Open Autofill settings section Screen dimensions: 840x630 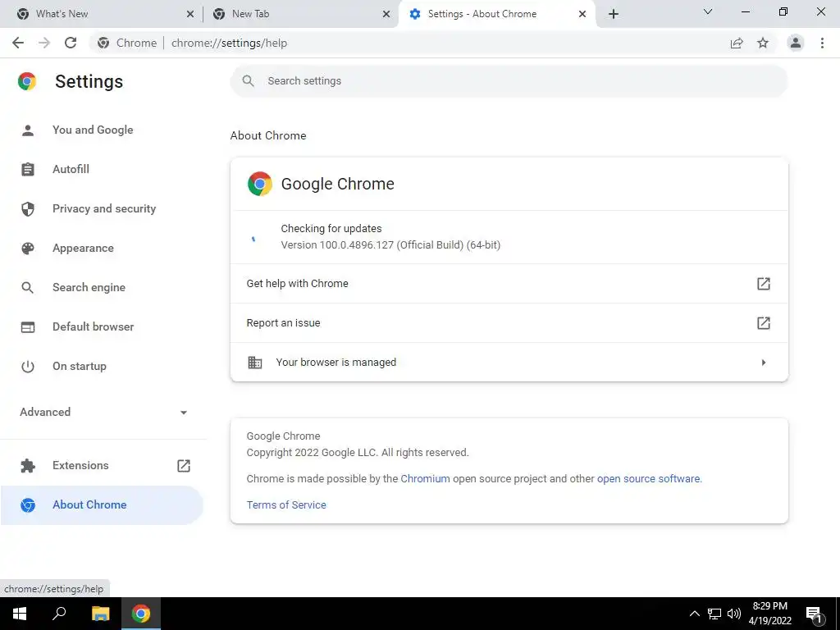[x=102, y=169]
